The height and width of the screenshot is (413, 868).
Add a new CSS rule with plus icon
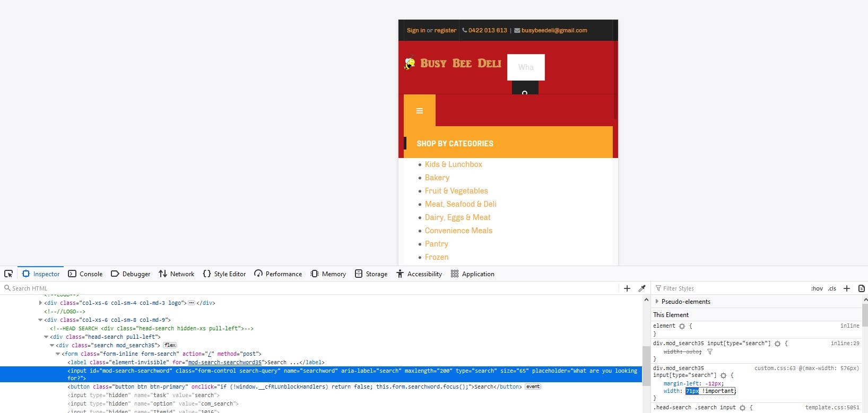(x=847, y=288)
